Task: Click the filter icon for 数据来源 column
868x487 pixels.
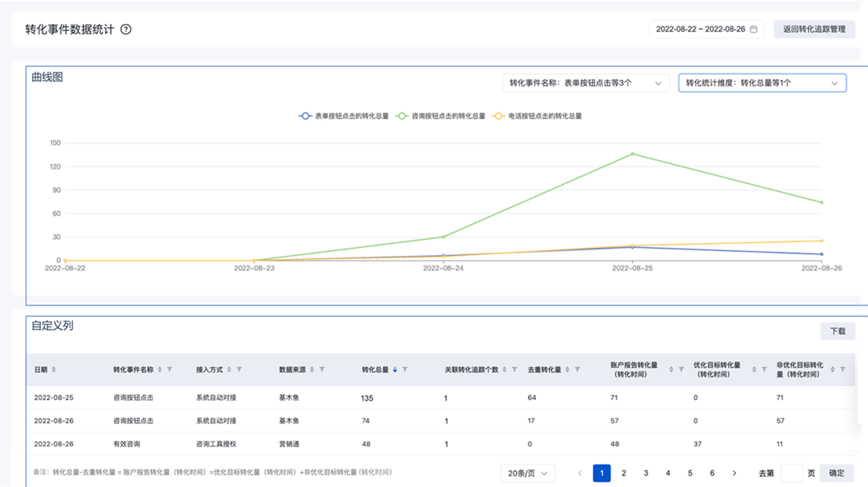Action: pos(322,369)
